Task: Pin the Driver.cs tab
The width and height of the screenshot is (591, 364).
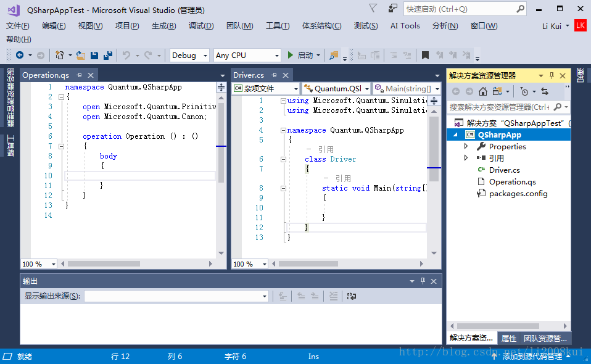Action: tap(274, 75)
